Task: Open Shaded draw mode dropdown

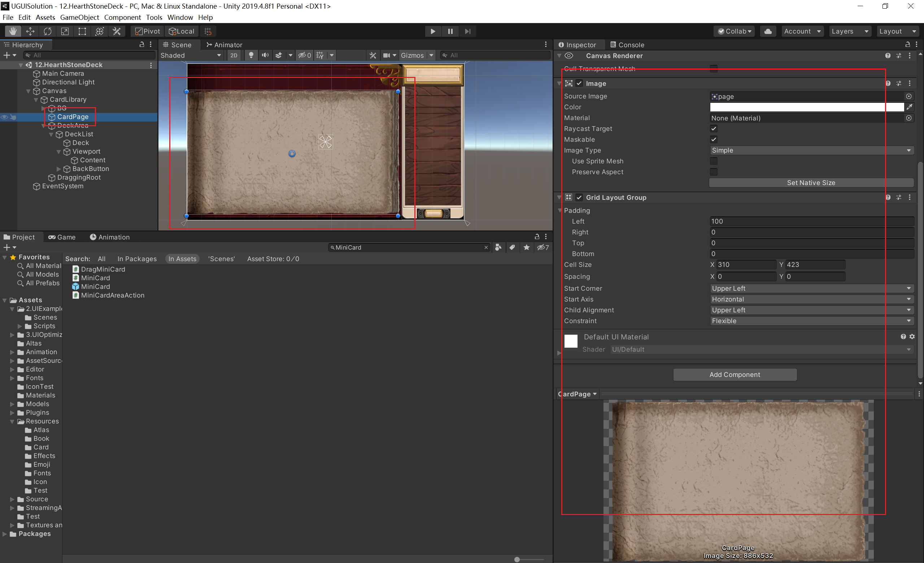Action: point(191,55)
